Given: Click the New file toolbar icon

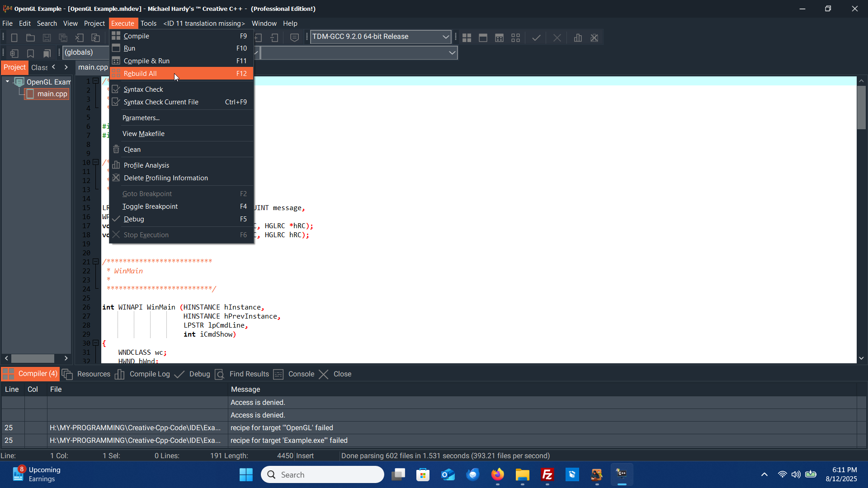Looking at the screenshot, I should (14, 38).
